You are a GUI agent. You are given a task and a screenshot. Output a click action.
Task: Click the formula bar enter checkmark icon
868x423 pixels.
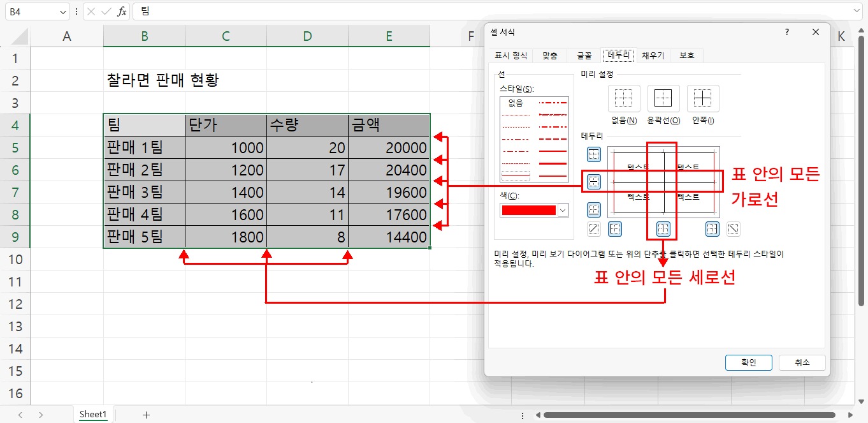(x=106, y=11)
